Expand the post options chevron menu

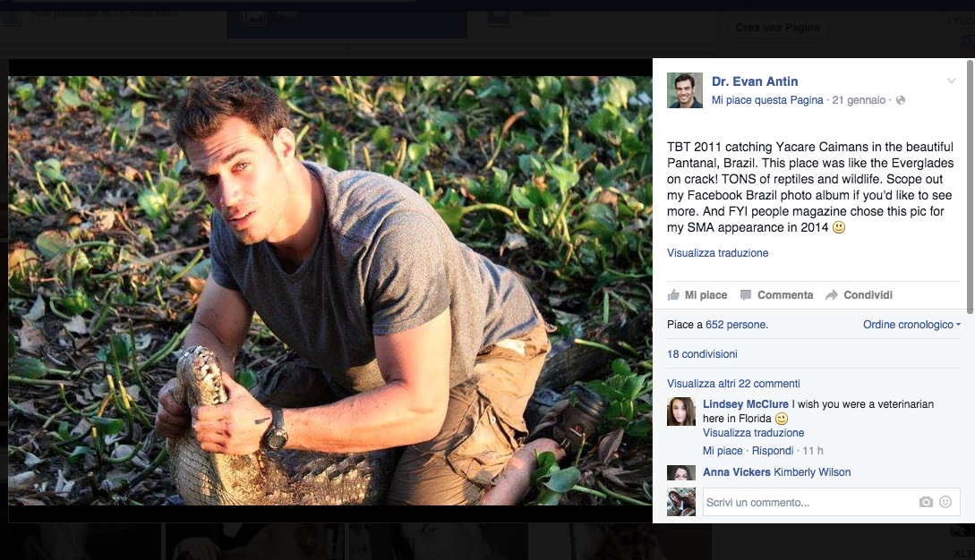tap(951, 81)
